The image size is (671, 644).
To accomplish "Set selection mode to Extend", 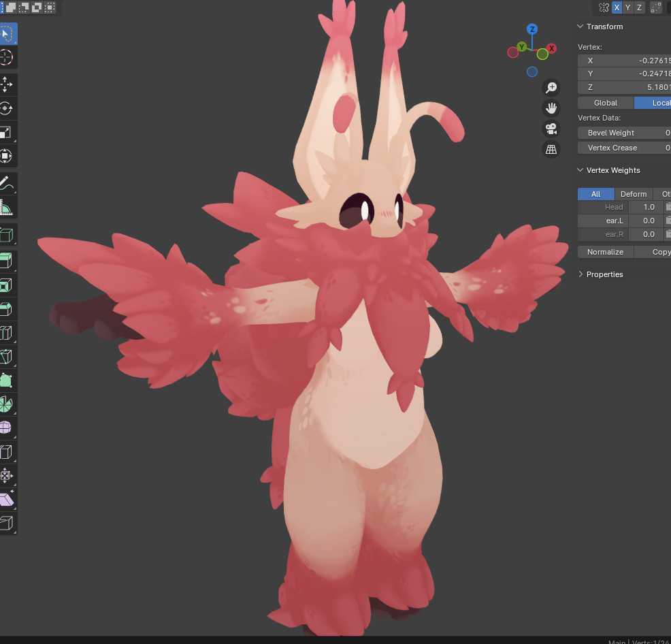I will (11, 7).
